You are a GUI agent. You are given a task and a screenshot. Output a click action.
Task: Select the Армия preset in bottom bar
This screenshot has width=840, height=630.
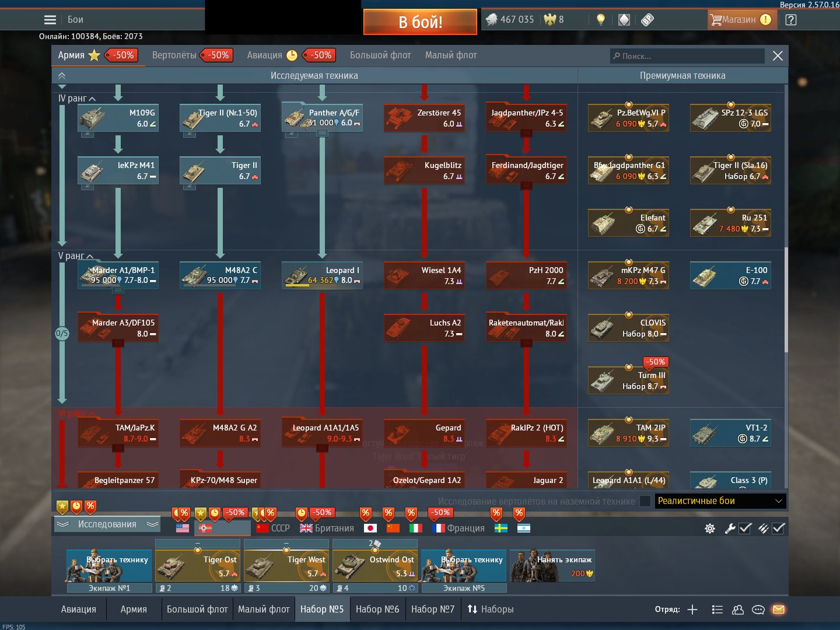tap(134, 610)
